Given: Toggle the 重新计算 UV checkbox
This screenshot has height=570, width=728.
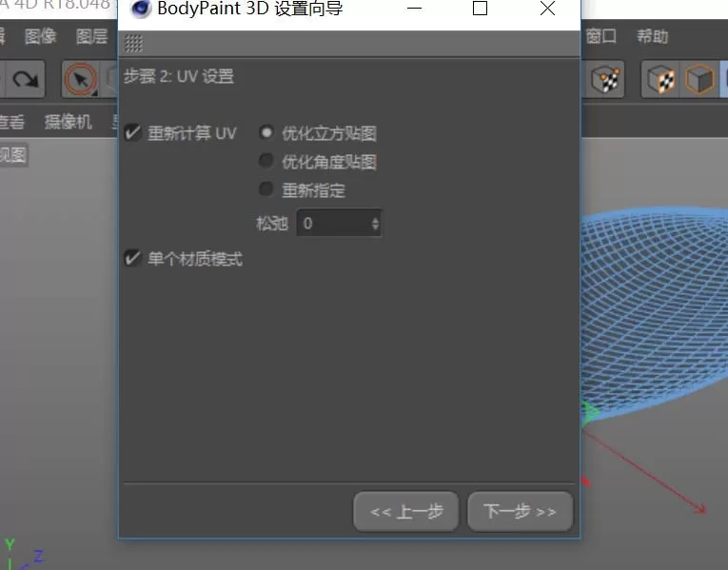Looking at the screenshot, I should 133,133.
